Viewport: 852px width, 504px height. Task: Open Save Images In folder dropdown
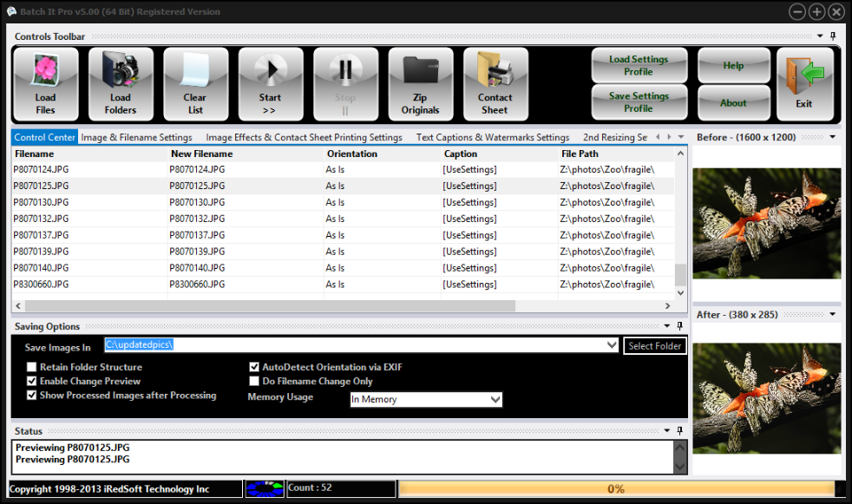coord(612,345)
